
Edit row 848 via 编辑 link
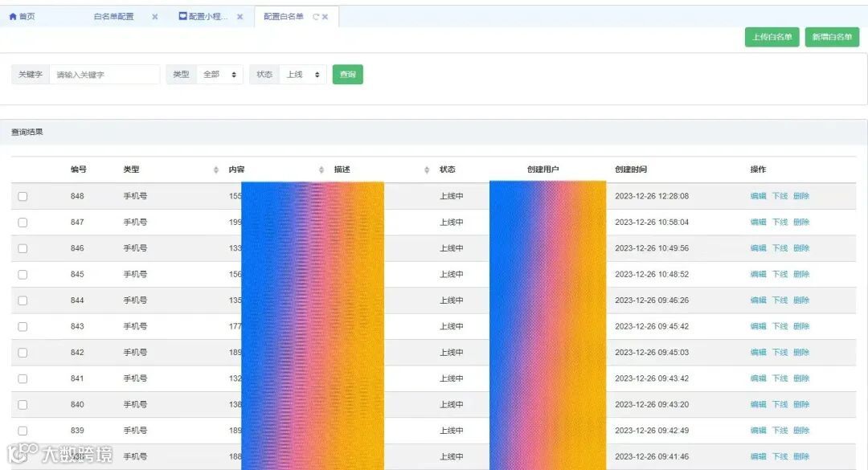click(758, 196)
